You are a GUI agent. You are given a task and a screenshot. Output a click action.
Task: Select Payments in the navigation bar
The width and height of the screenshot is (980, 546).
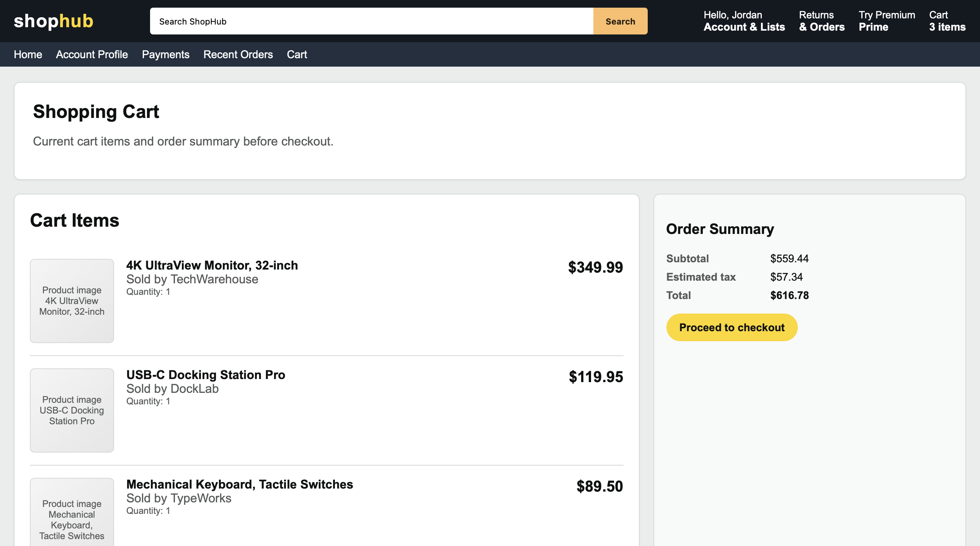point(165,54)
